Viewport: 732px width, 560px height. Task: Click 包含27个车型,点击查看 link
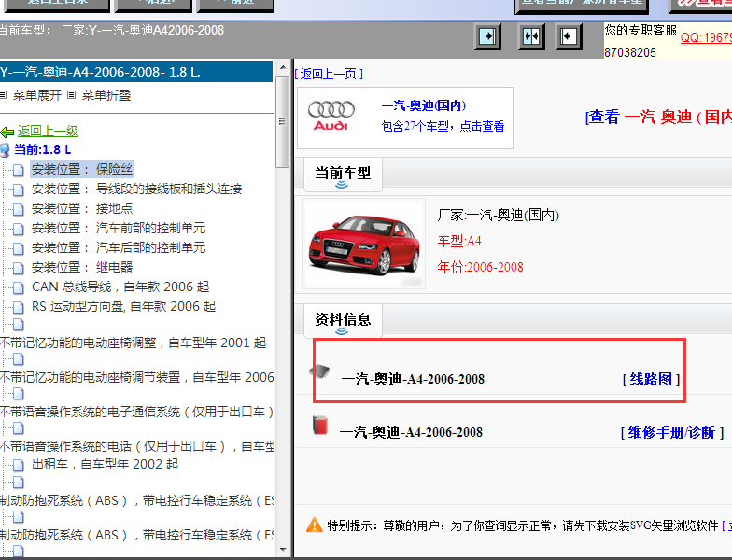(x=443, y=126)
